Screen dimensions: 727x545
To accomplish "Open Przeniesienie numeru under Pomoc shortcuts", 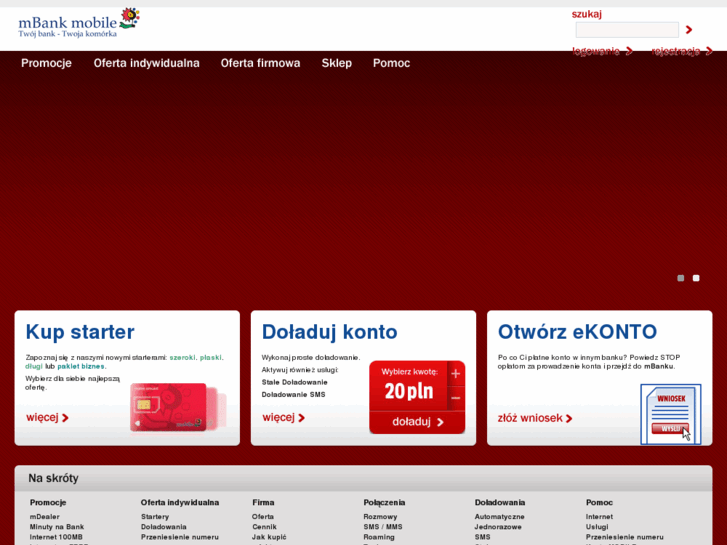I will pyautogui.click(x=625, y=537).
